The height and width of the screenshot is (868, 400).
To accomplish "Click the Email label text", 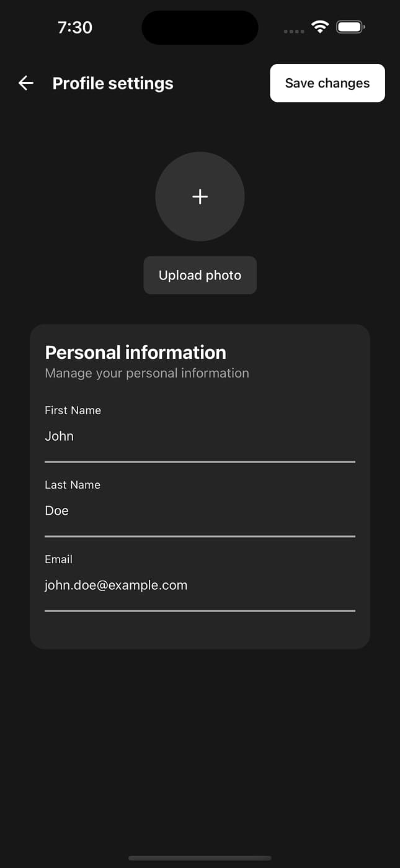I will pyautogui.click(x=58, y=559).
